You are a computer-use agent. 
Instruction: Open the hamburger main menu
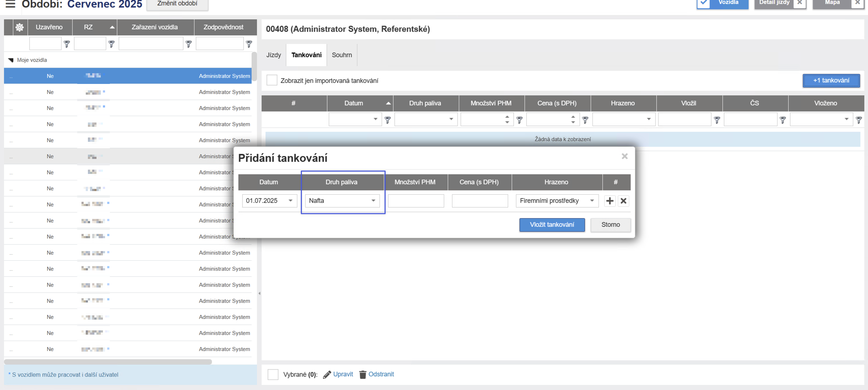point(10,4)
